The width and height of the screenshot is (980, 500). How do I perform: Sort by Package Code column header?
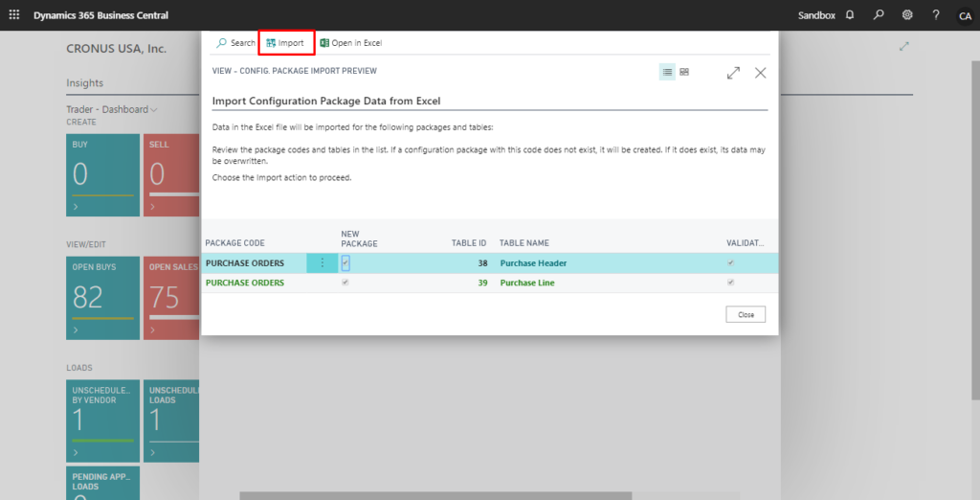(235, 242)
